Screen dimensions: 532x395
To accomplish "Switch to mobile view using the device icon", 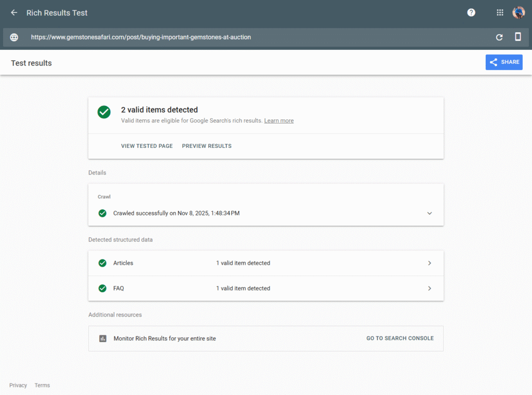I will (517, 37).
